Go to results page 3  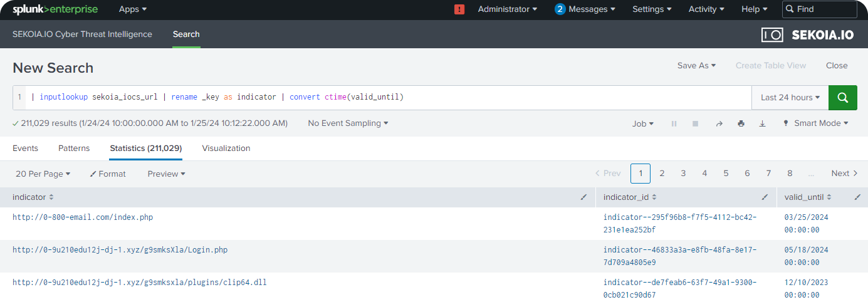683,174
